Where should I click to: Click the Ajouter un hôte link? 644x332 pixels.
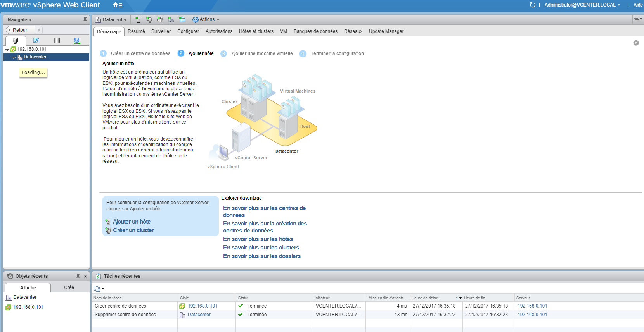132,222
